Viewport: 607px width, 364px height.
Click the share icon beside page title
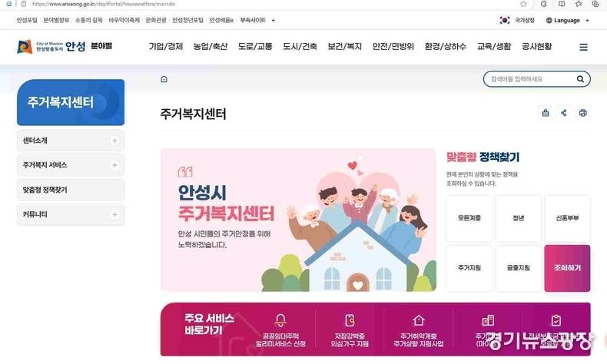[564, 113]
